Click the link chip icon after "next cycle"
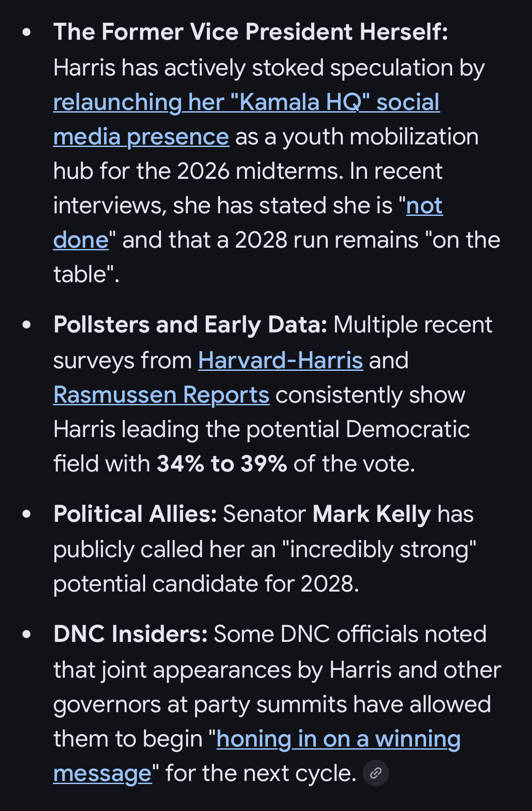The width and height of the screenshot is (532, 811). (375, 773)
